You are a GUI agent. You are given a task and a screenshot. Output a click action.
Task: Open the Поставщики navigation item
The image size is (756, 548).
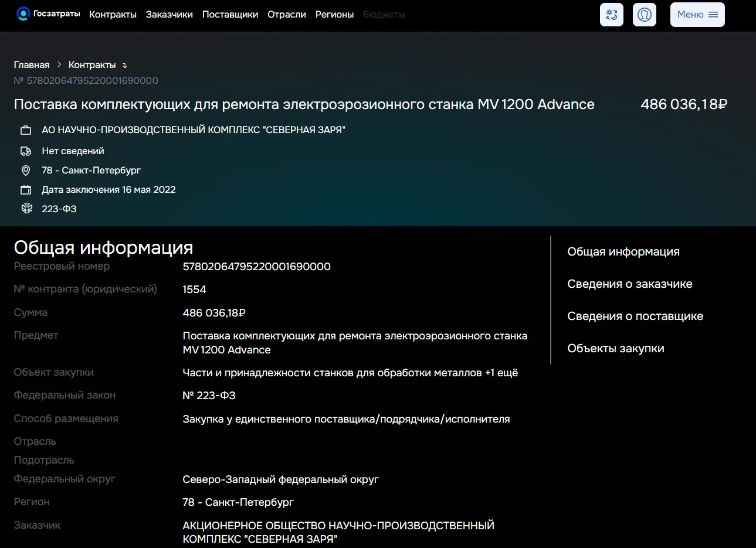point(230,15)
